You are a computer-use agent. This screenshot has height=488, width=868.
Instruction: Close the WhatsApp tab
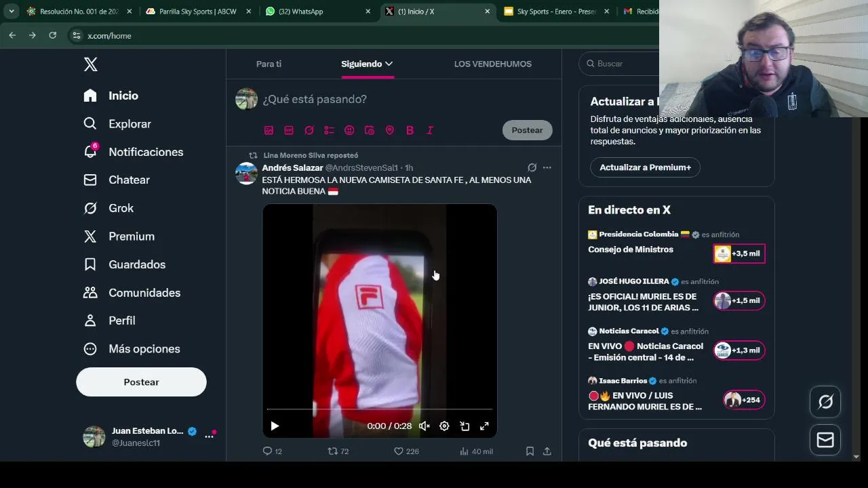coord(368,12)
